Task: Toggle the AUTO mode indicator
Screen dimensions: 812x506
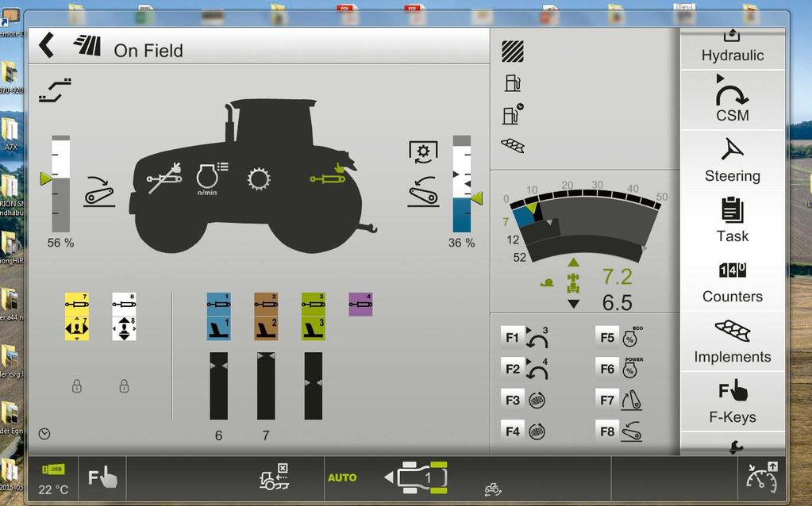Action: click(x=342, y=477)
